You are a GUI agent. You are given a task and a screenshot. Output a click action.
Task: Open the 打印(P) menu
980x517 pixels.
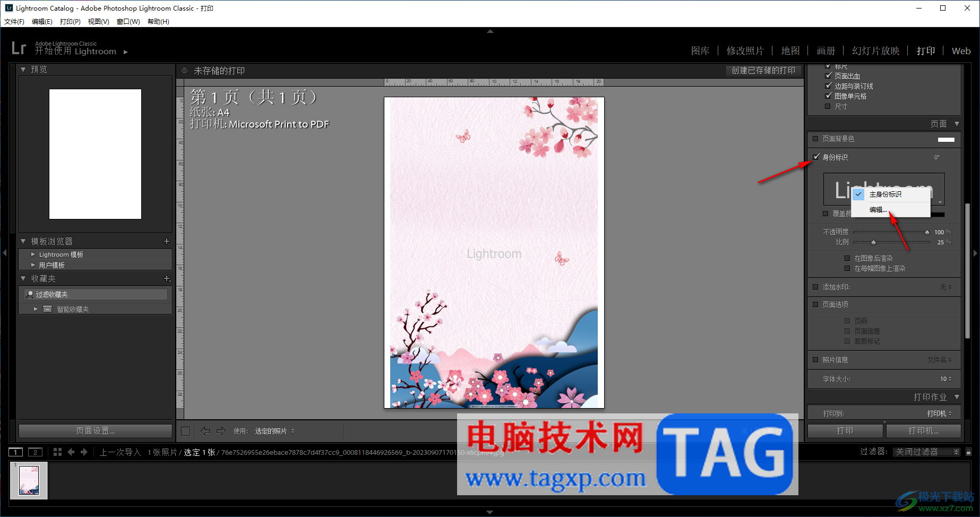click(70, 22)
